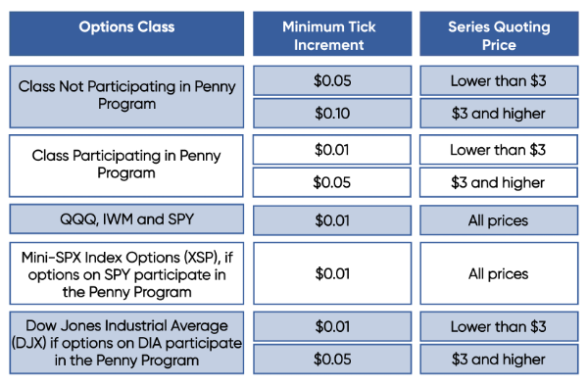The height and width of the screenshot is (386, 588).
Task: Click the $0.10 tick increment cell
Action: (332, 114)
